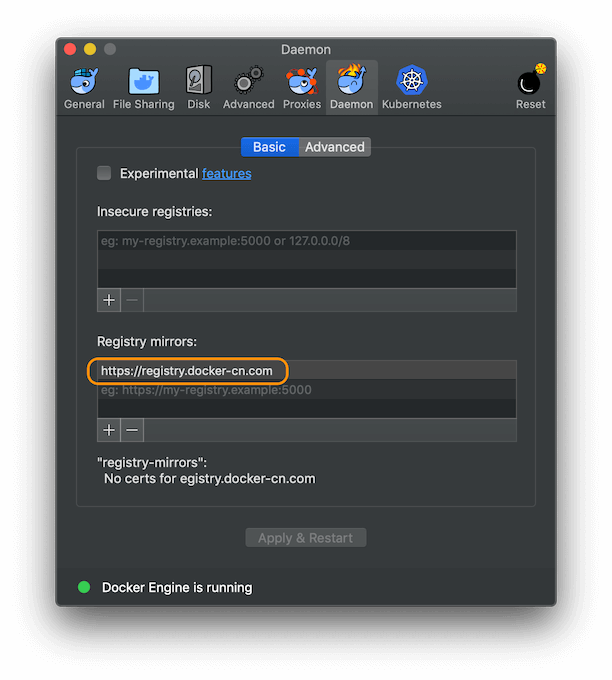Click the registry mirrors placeholder example row

click(x=307, y=390)
